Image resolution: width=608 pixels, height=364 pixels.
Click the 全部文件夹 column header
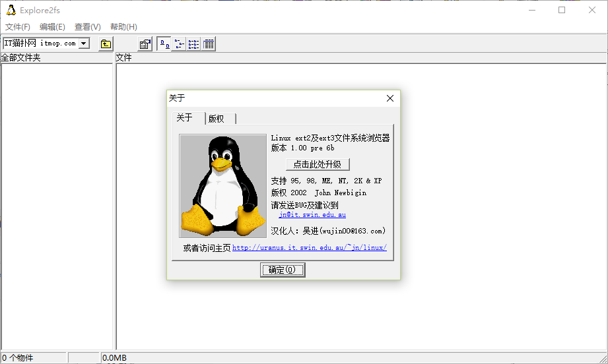click(57, 57)
